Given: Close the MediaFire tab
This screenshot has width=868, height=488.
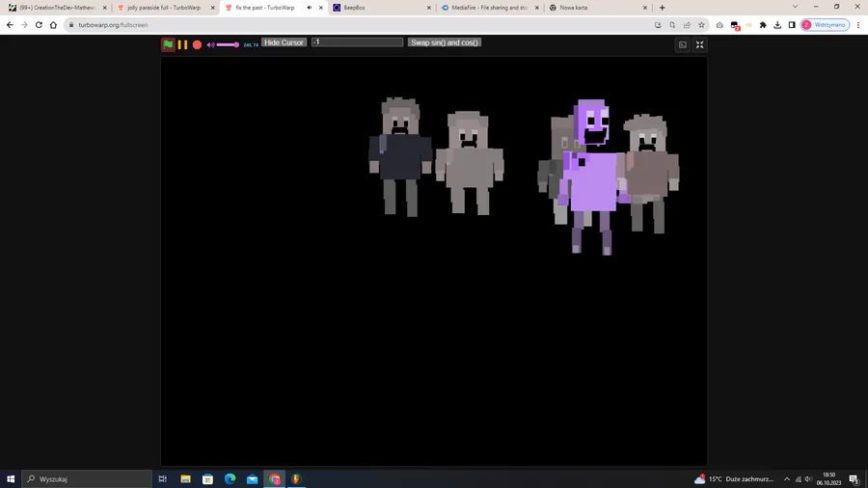Looking at the screenshot, I should (537, 8).
